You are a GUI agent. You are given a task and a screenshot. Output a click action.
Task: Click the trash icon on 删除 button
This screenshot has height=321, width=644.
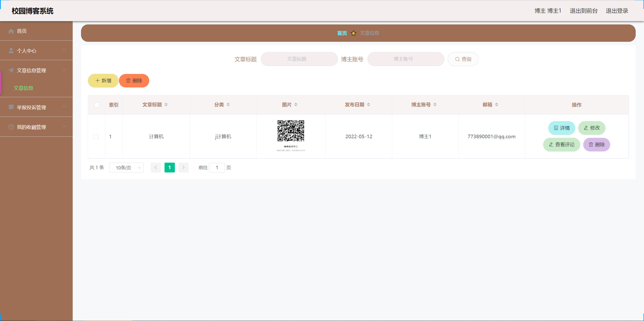(x=128, y=81)
